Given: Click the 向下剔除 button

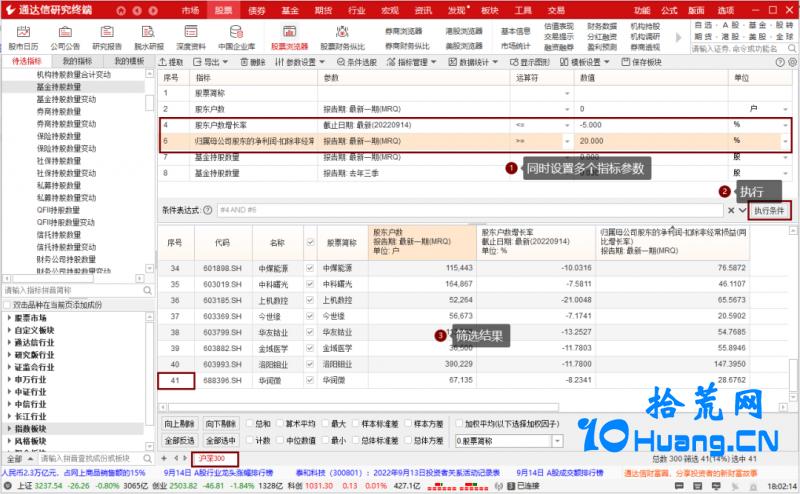Looking at the screenshot, I should tap(220, 424).
